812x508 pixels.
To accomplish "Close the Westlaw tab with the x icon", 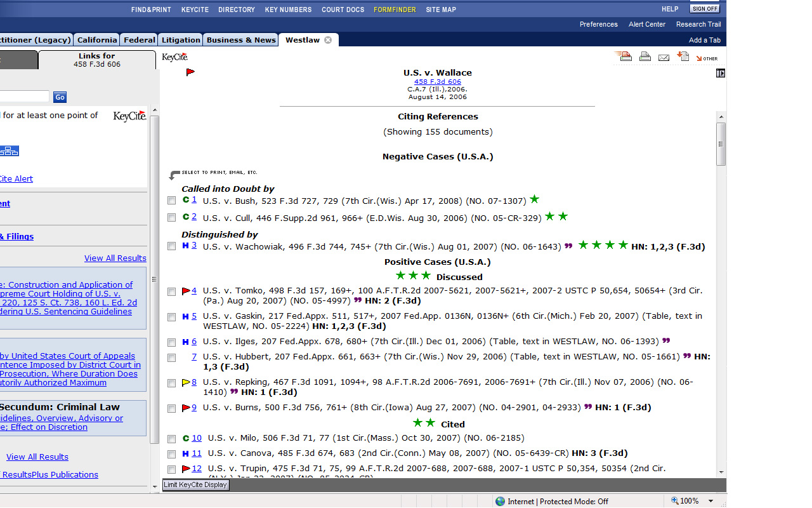I will (x=328, y=40).
